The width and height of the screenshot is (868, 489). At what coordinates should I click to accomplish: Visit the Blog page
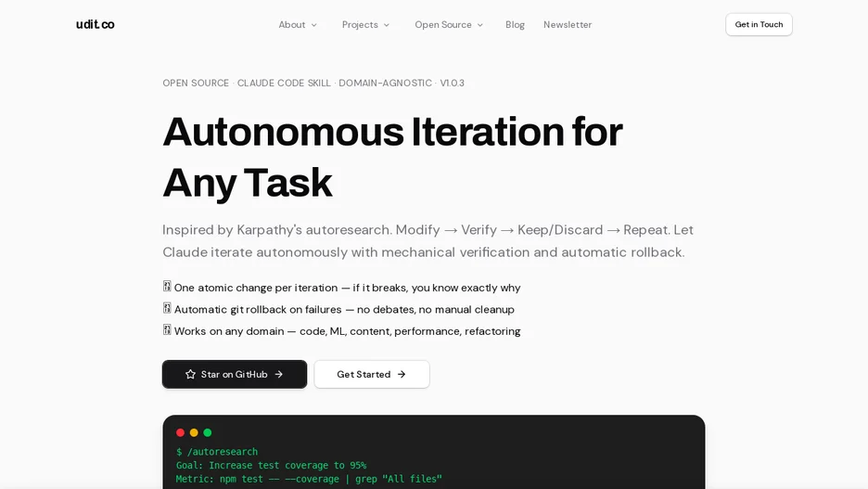(x=515, y=24)
